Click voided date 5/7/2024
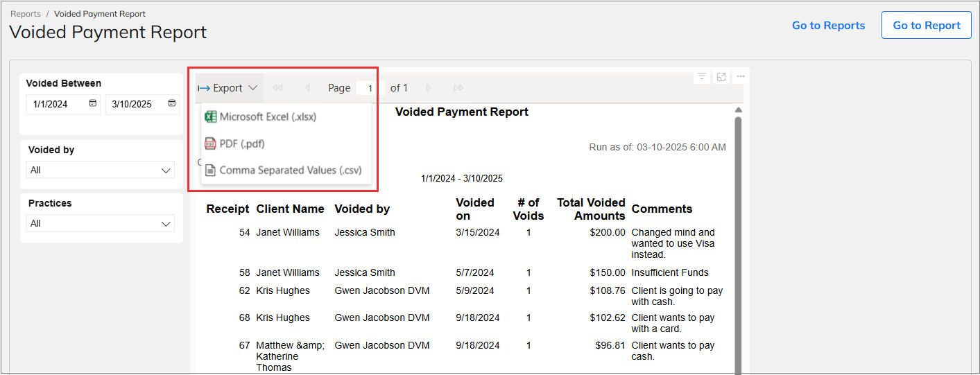 click(x=474, y=272)
